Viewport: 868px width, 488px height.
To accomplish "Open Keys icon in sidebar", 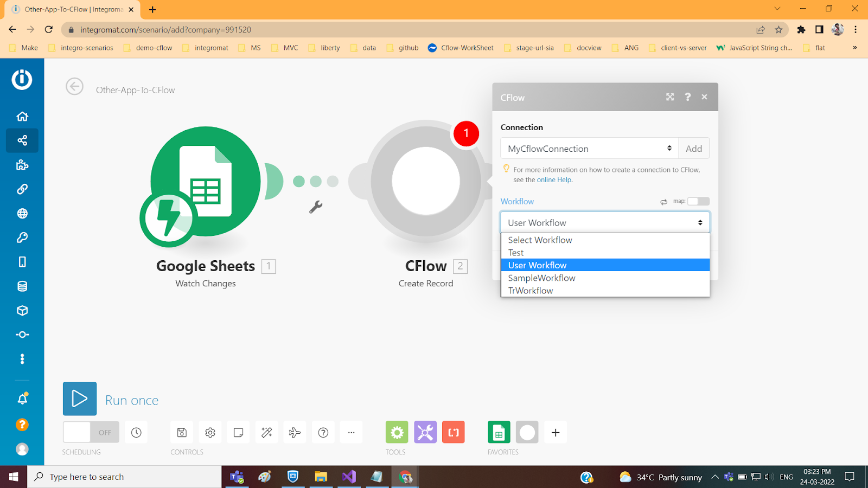I will [22, 237].
